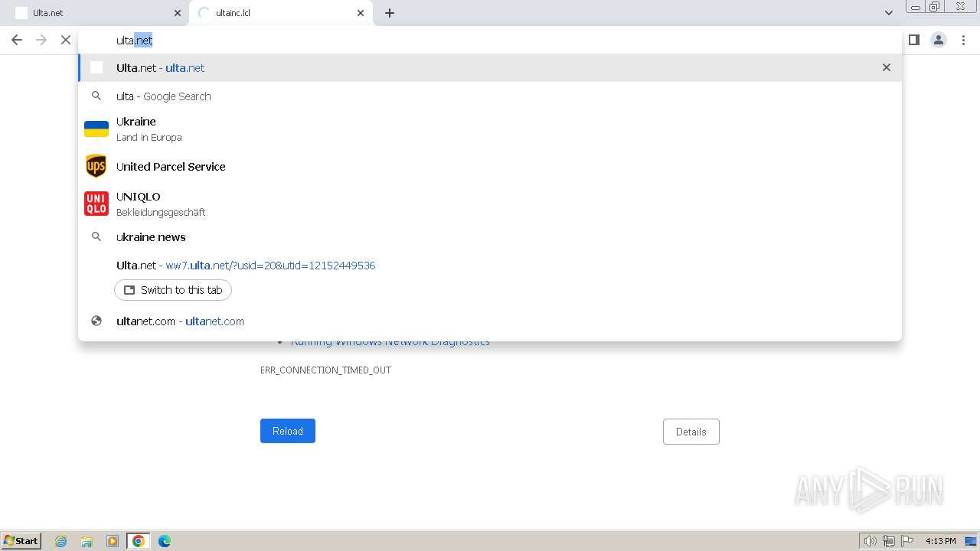The image size is (980, 551).
Task: Close the ultainc.lcl tab
Action: tap(361, 13)
